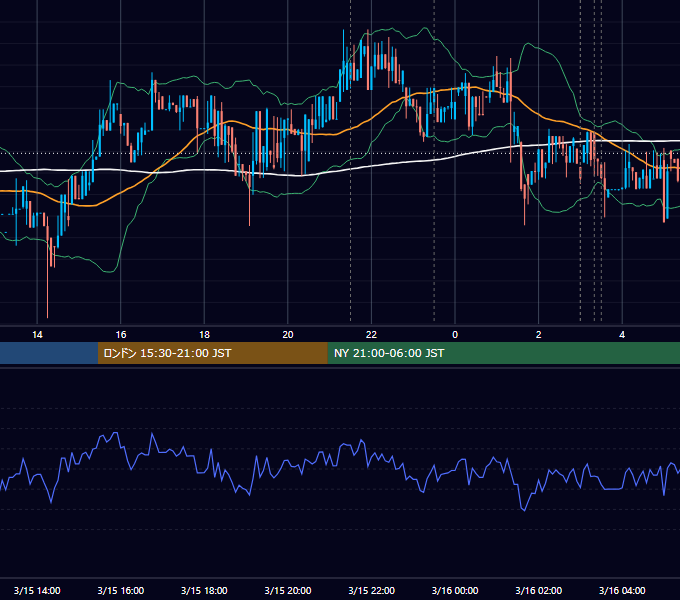
Task: Click the 3/16 00:00 date label
Action: pyautogui.click(x=455, y=590)
